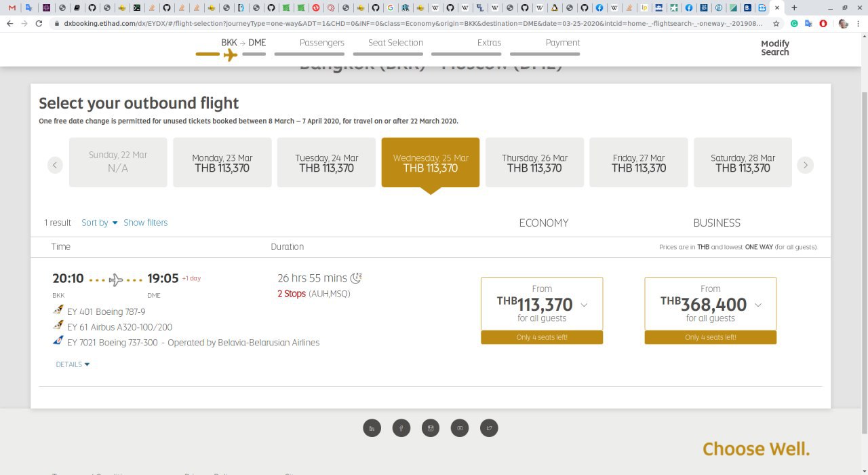Screen dimensions: 868x475
Task: Click the BKK → DME step
Action: pos(243,43)
